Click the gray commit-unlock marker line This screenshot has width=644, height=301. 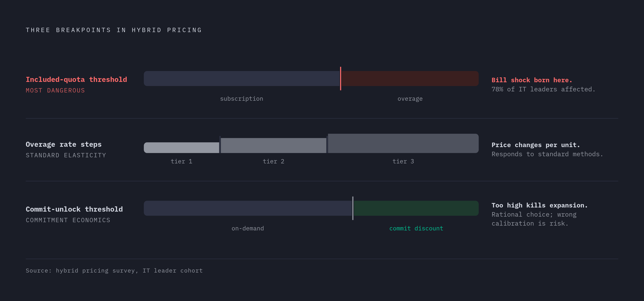[353, 208]
